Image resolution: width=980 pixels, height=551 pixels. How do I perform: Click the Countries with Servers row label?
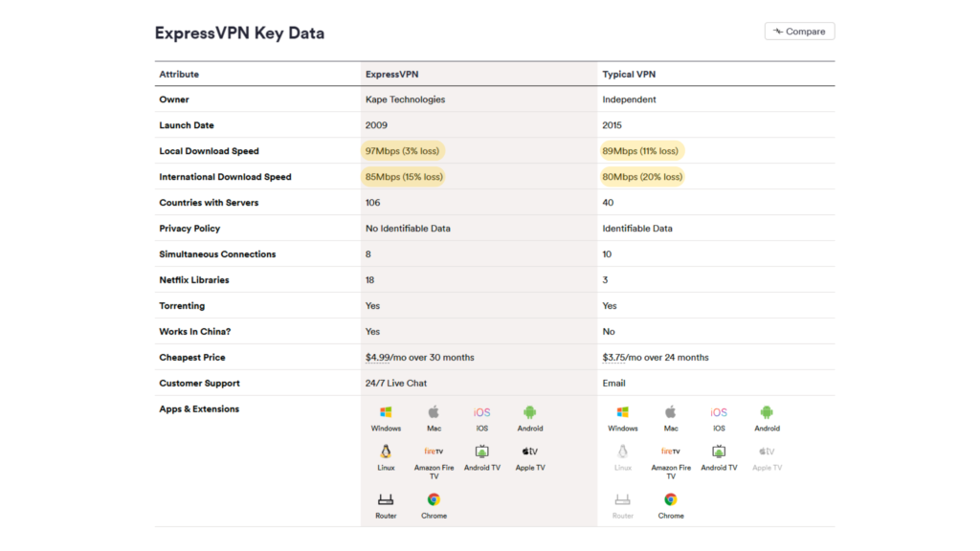pyautogui.click(x=209, y=203)
